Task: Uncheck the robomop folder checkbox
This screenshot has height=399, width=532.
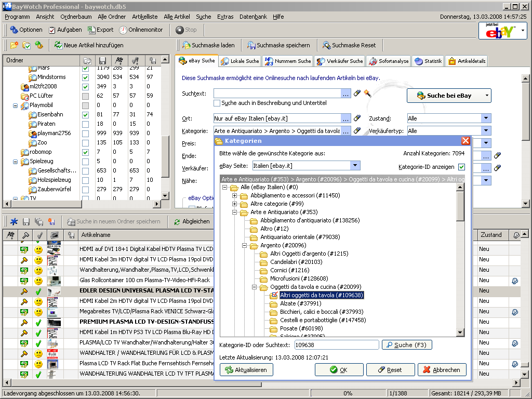Action: click(x=86, y=152)
